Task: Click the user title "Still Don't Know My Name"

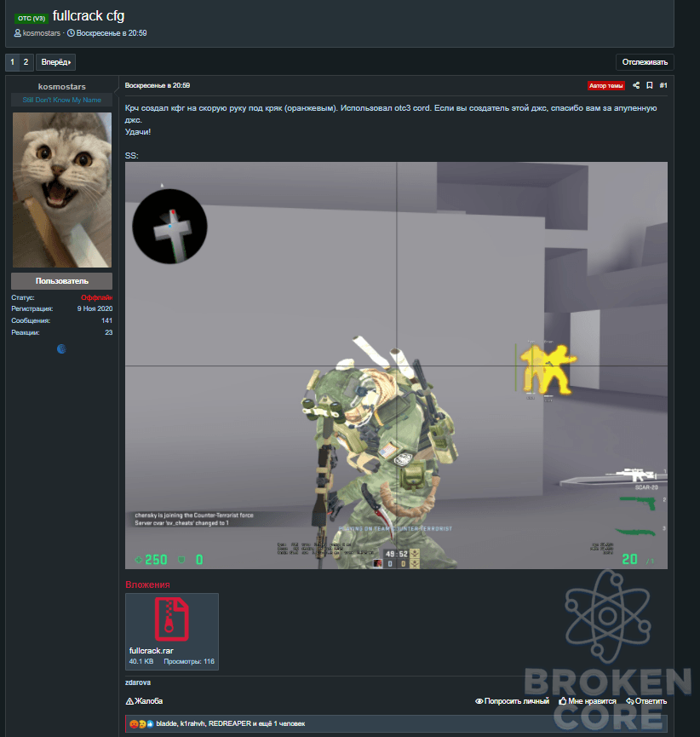Action: pos(61,100)
